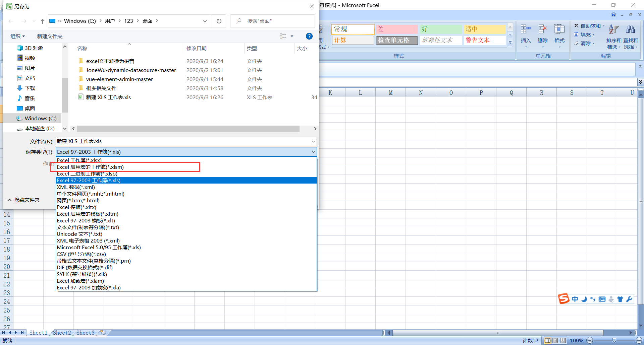Open the view options dropdown arrow
The height and width of the screenshot is (345, 644).
click(292, 36)
